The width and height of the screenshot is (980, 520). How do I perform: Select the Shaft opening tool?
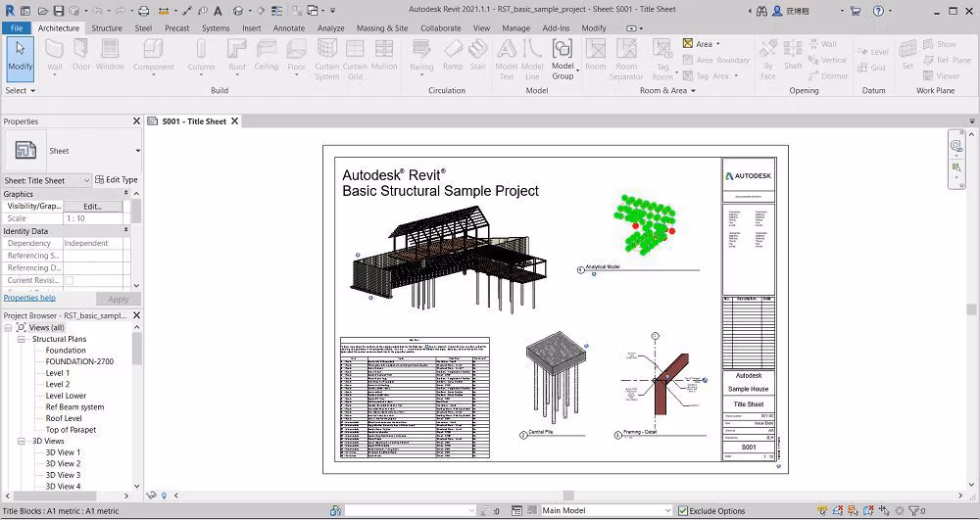coord(793,54)
